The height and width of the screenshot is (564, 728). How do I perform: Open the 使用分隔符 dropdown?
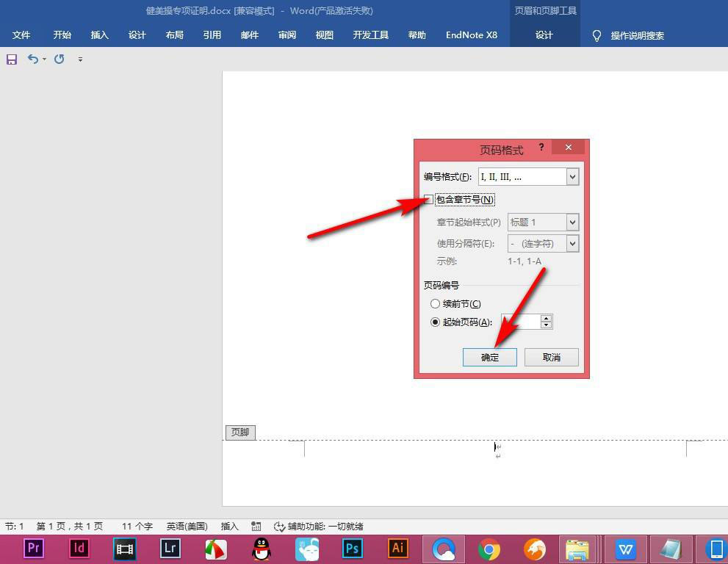pyautogui.click(x=572, y=243)
